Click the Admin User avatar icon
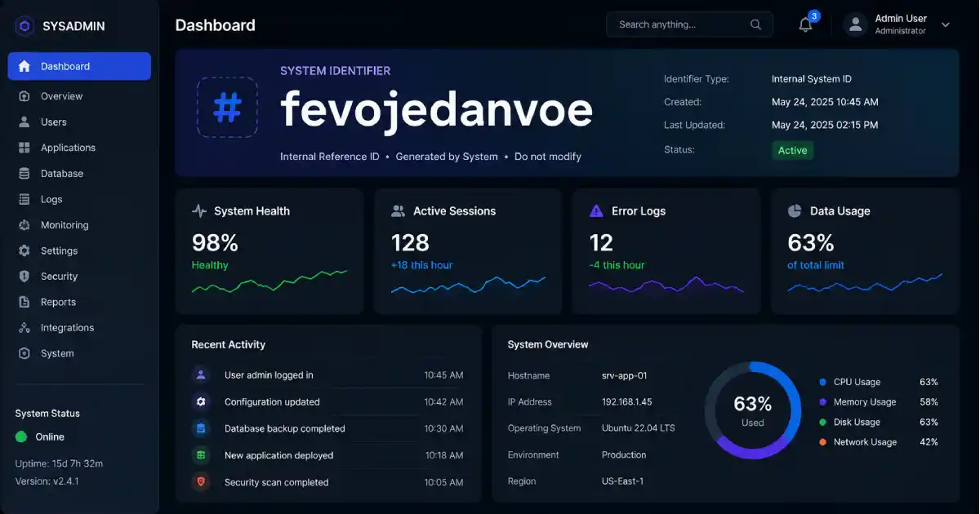Viewport: 980px width, 514px height. click(x=855, y=24)
